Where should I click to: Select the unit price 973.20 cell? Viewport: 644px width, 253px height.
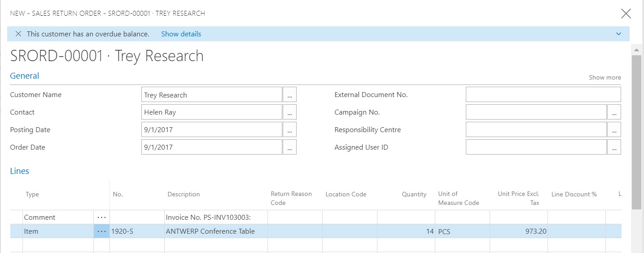tap(518, 231)
